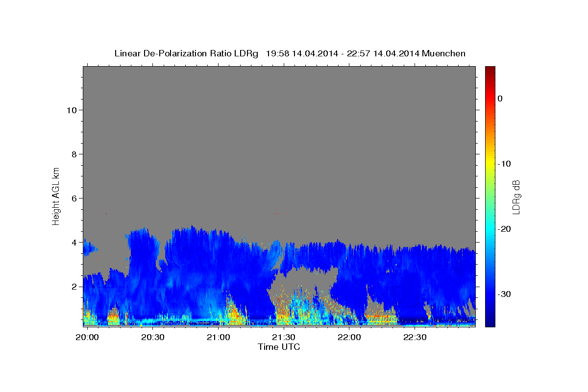
Task: Click the 'Muenchen' location text in the title
Action: click(445, 53)
